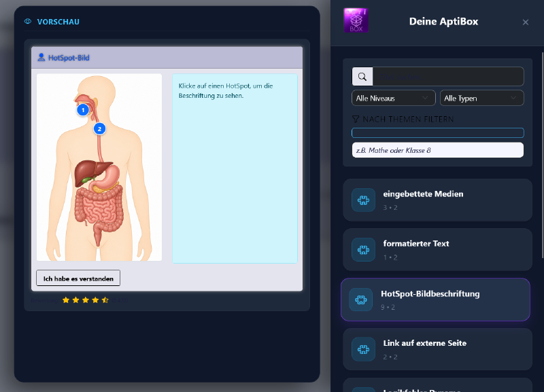
Task: Click the third rating star
Action: (x=86, y=300)
